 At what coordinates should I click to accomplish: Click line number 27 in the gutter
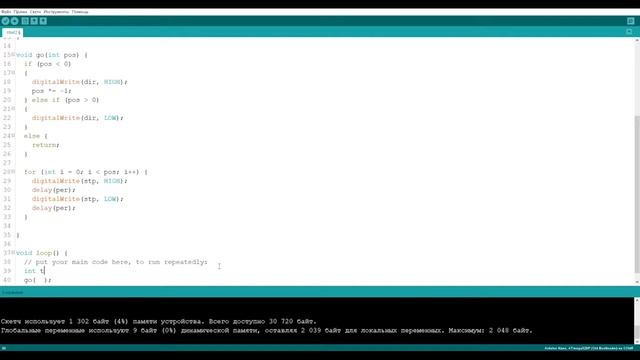(x=7, y=163)
